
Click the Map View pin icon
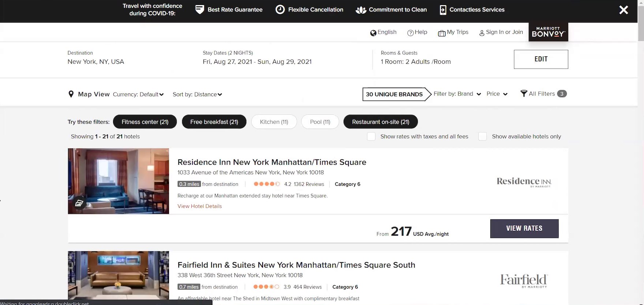pos(71,94)
